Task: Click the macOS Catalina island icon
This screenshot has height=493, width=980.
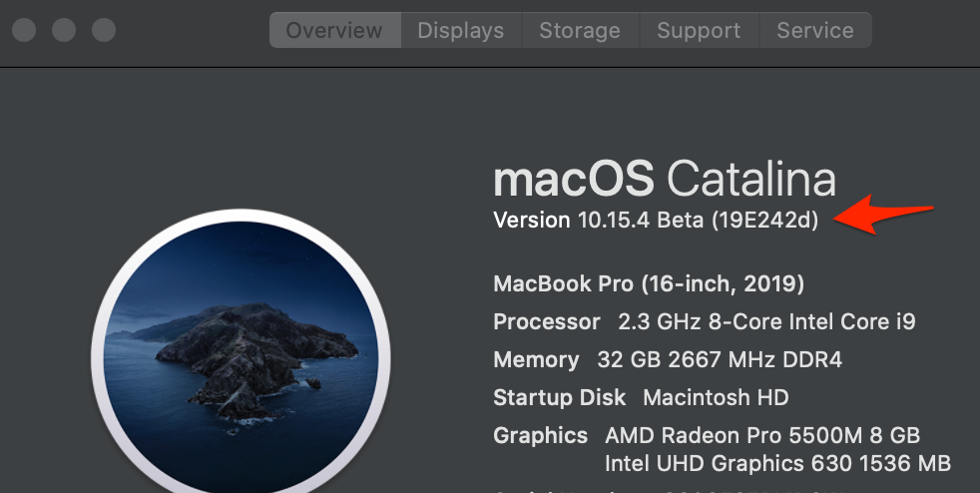Action: (x=240, y=349)
